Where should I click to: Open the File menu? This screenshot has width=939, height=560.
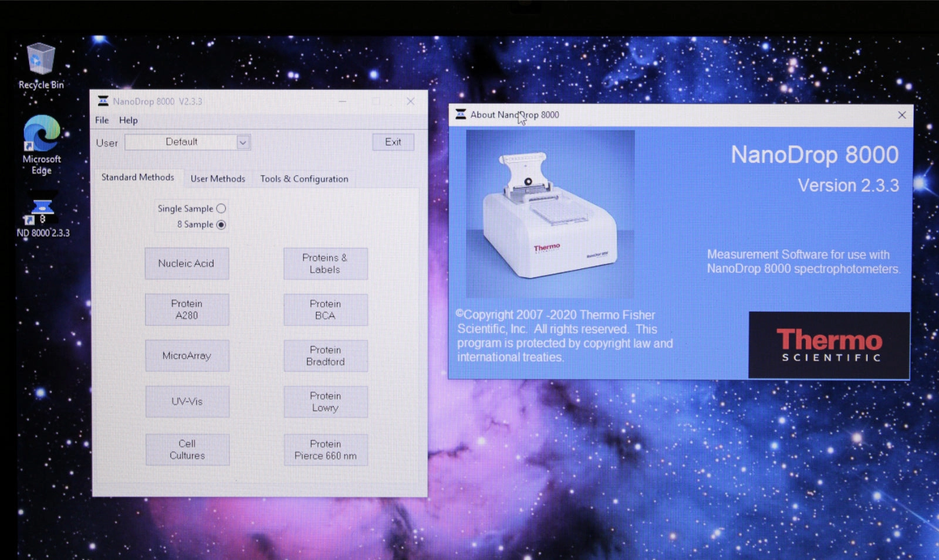coord(101,120)
